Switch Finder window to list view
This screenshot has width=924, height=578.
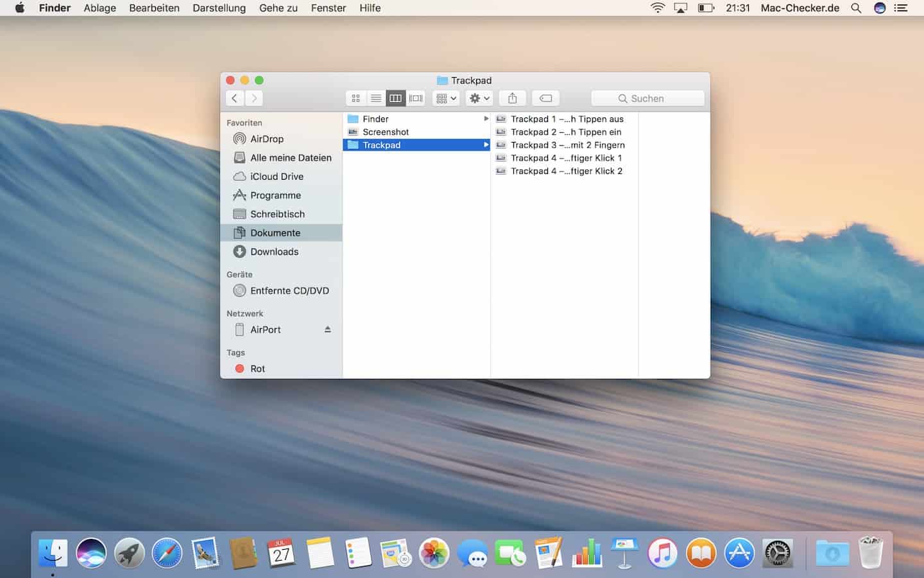tap(376, 98)
